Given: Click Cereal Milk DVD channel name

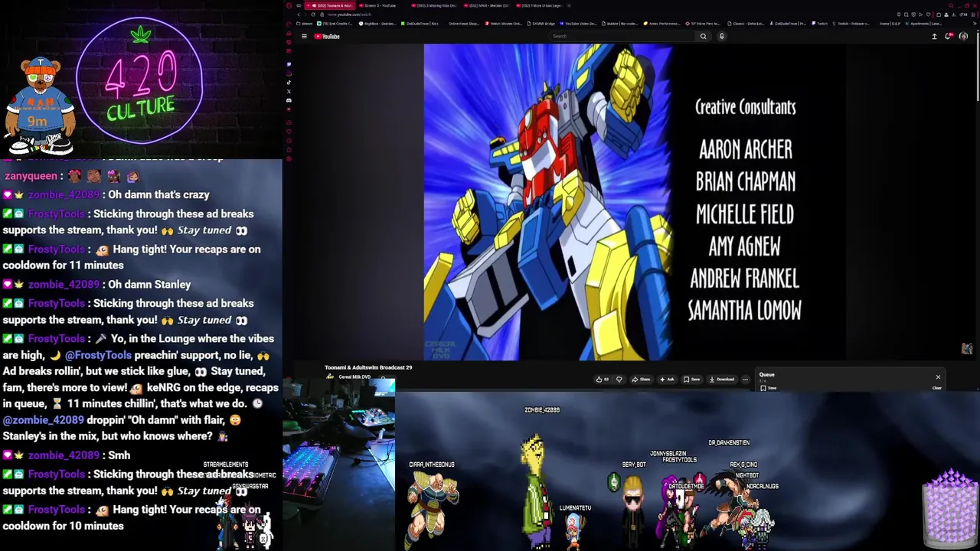Looking at the screenshot, I should pyautogui.click(x=354, y=377).
